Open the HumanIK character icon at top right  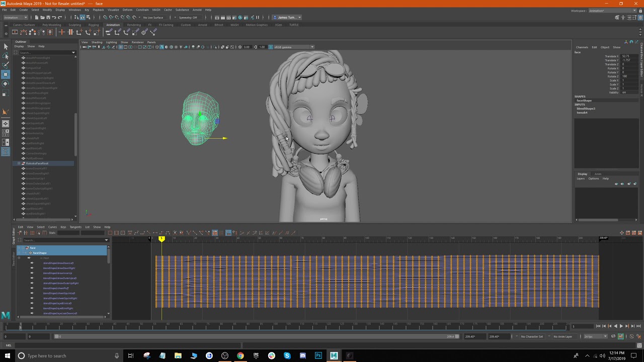pyautogui.click(x=623, y=18)
